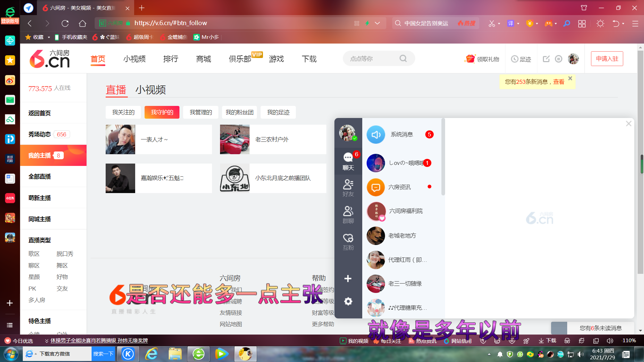Image resolution: width=644 pixels, height=362 pixels.
Task: Open the 好友 friends tab icon
Action: click(348, 188)
